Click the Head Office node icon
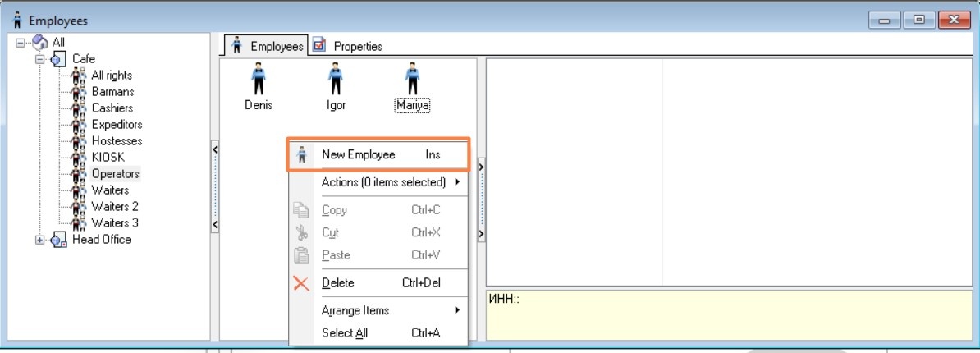 click(x=57, y=240)
